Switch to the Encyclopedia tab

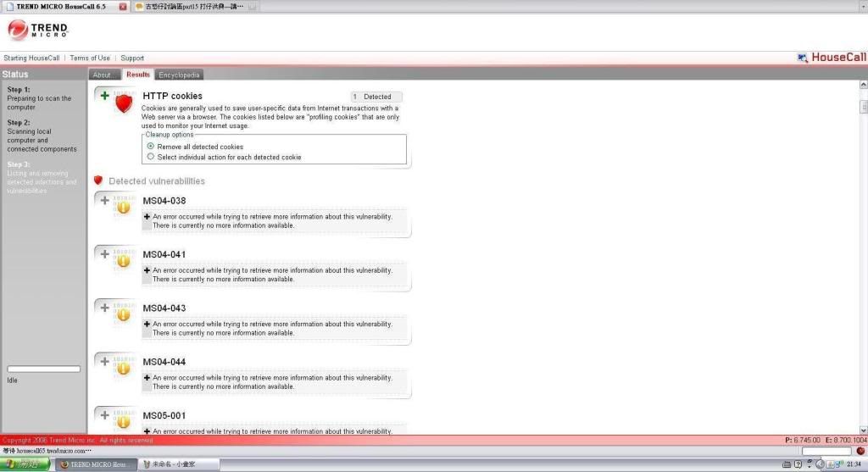179,75
